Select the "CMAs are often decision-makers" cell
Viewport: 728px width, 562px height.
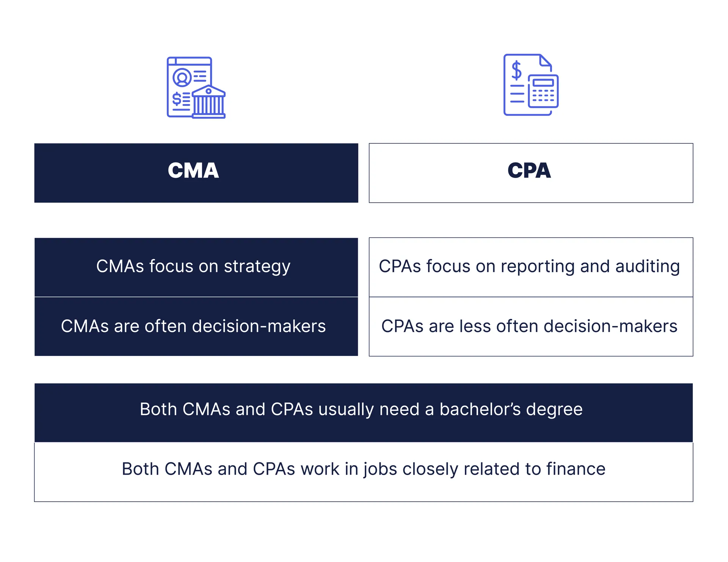[196, 326]
